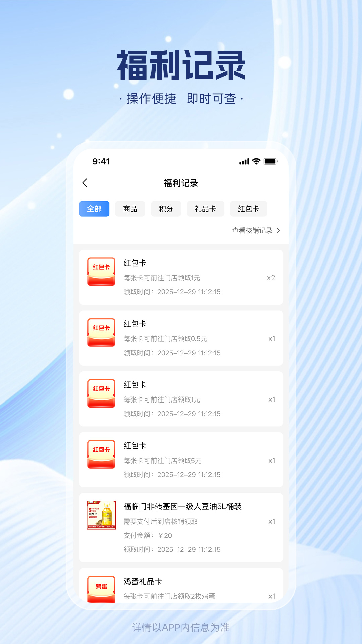This screenshot has height=644, width=362.
Task: Open 福临门 soybean oil product thumbnail
Action: click(x=101, y=515)
